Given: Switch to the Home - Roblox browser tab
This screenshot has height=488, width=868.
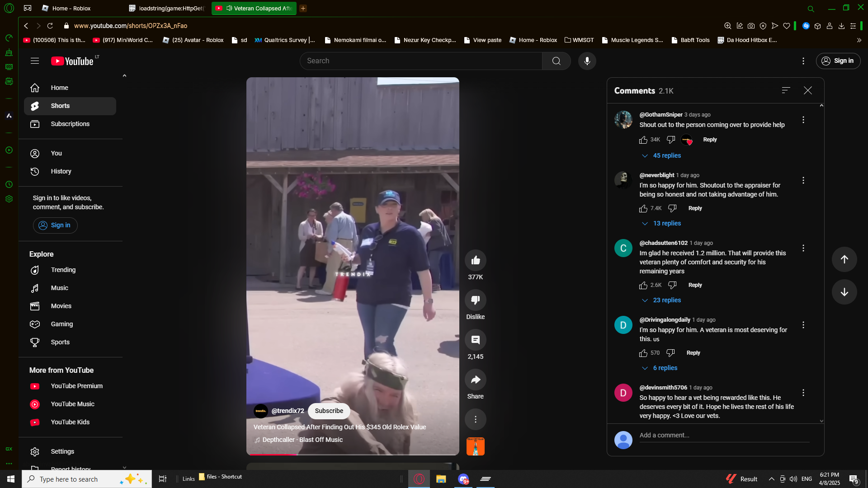Looking at the screenshot, I should click(x=71, y=8).
